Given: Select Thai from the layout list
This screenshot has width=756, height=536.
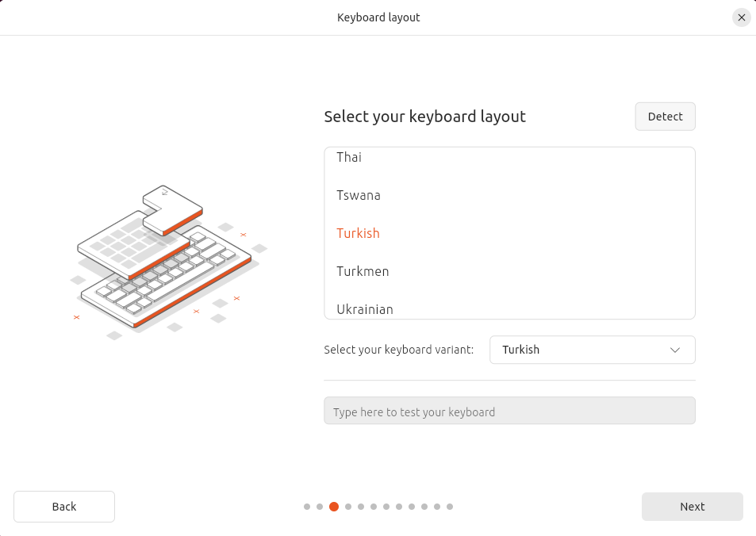Looking at the screenshot, I should (x=349, y=158).
